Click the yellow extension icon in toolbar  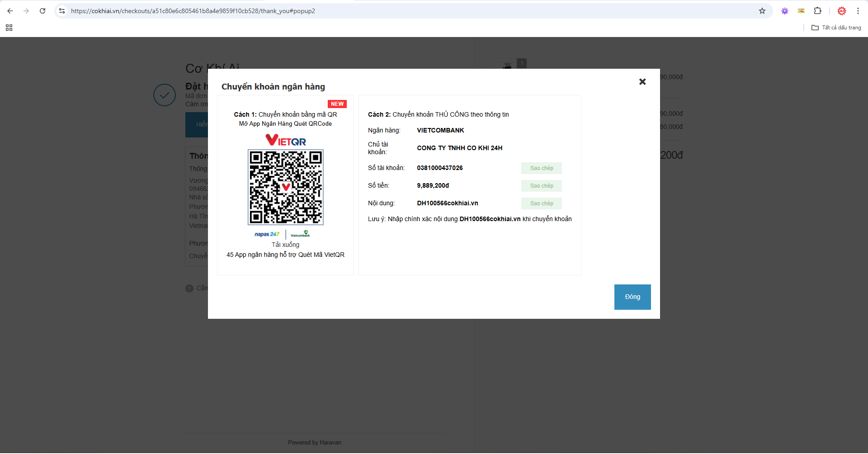[801, 11]
